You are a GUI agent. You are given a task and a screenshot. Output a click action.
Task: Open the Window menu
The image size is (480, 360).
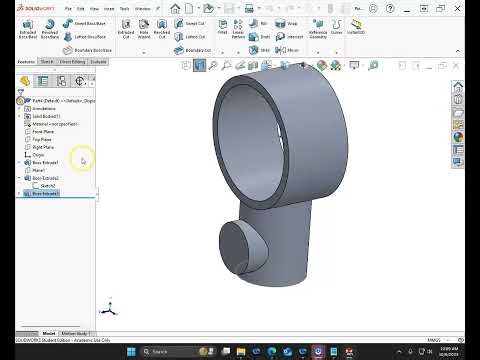click(143, 9)
